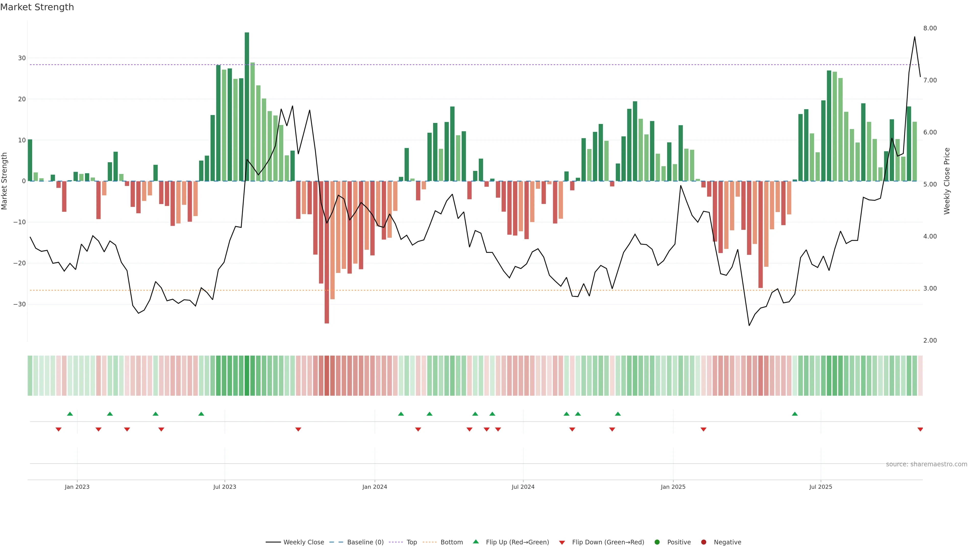The height and width of the screenshot is (551, 980).
Task: Click the green Positive dot in legend
Action: tap(657, 542)
